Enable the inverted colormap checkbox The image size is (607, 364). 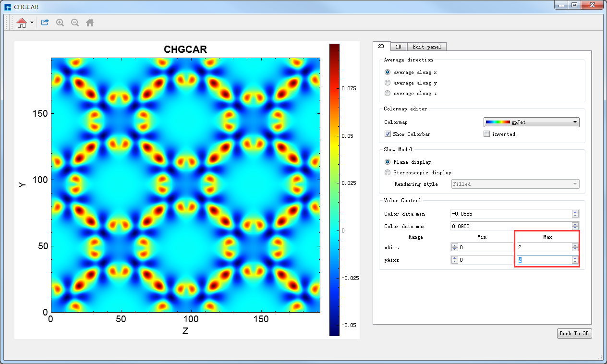[487, 134]
